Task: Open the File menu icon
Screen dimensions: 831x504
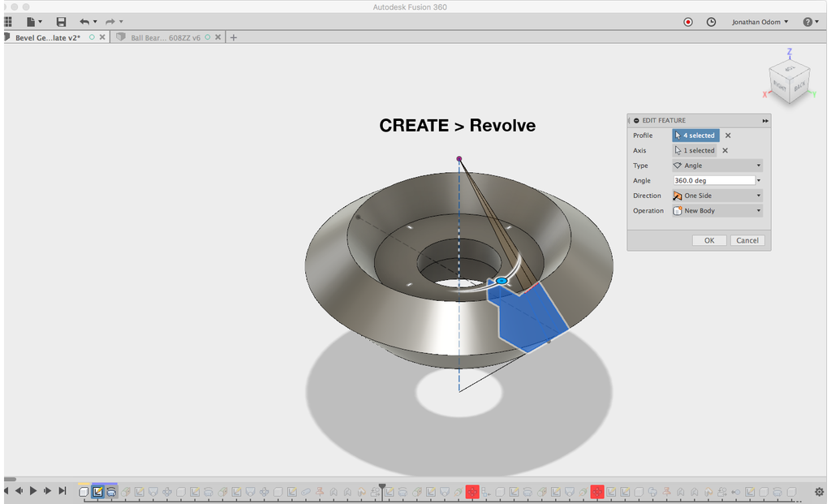Action: [31, 22]
